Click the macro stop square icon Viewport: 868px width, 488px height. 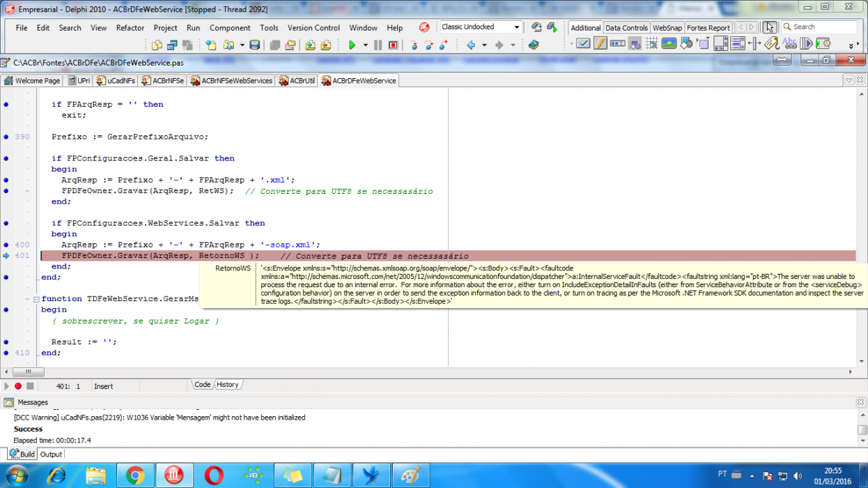click(x=30, y=386)
